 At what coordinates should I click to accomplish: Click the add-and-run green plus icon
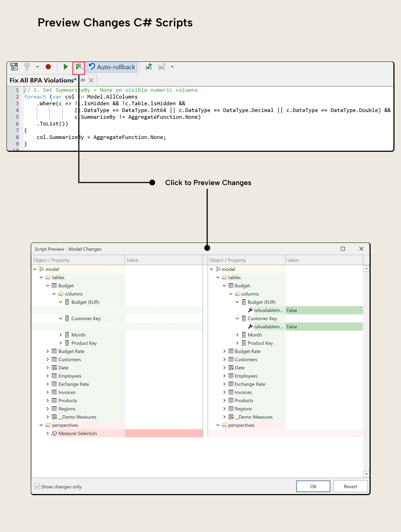(148, 66)
